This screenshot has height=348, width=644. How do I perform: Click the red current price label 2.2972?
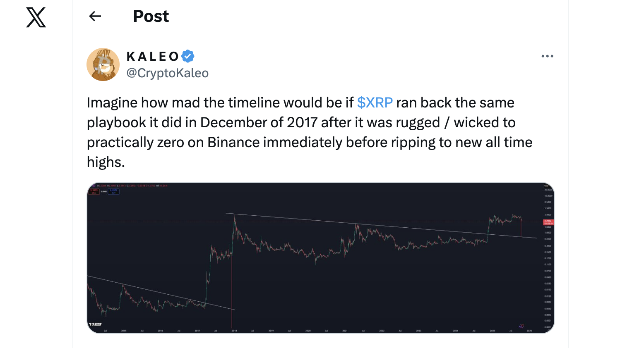click(548, 222)
